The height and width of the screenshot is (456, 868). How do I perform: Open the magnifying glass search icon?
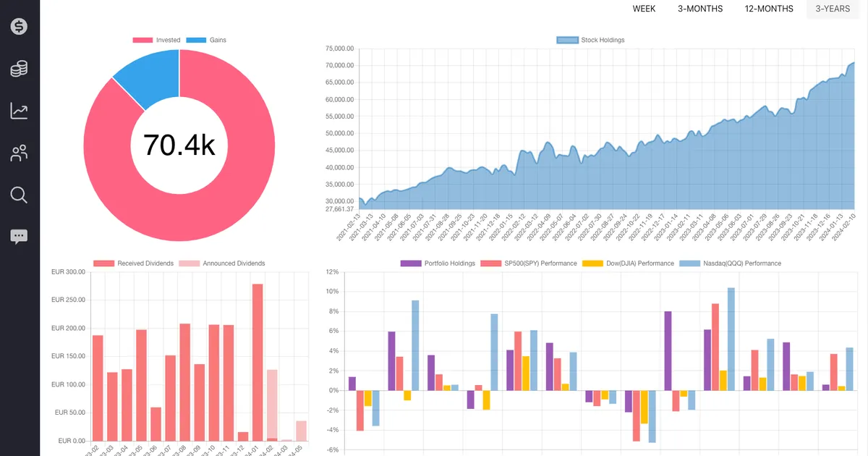tap(20, 195)
